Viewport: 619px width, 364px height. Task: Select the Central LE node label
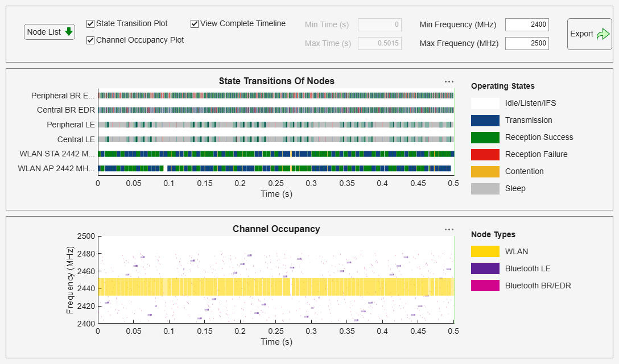(76, 139)
